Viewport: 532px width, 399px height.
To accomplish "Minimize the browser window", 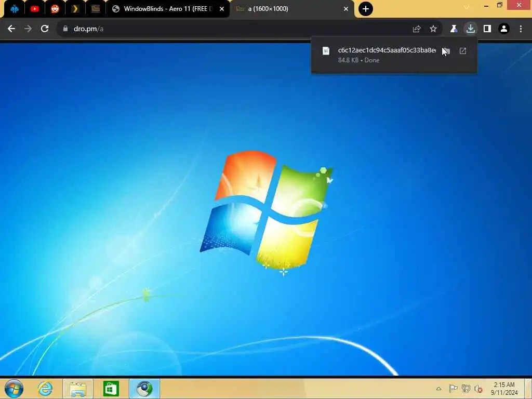I will click(486, 5).
